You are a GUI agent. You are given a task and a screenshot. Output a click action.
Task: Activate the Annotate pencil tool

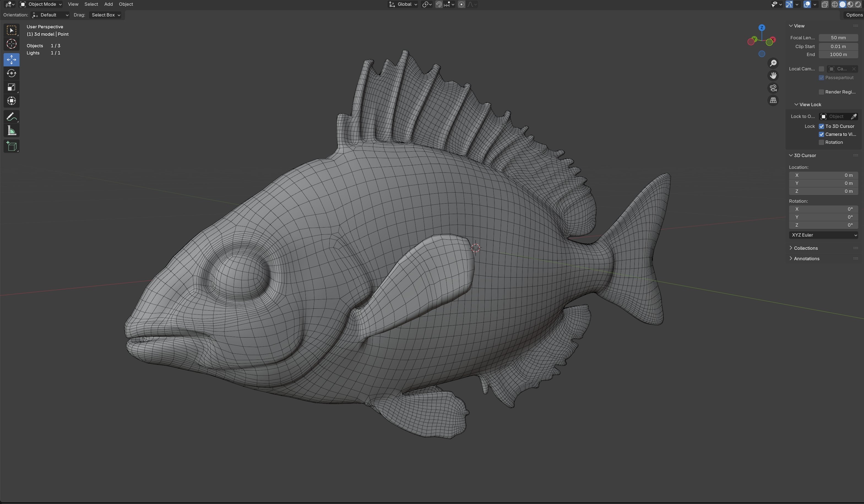click(x=11, y=117)
